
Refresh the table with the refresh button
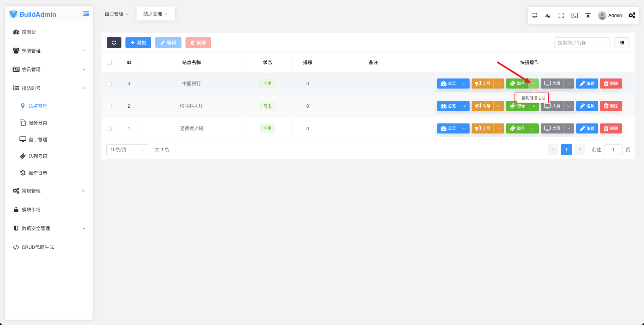click(x=114, y=43)
